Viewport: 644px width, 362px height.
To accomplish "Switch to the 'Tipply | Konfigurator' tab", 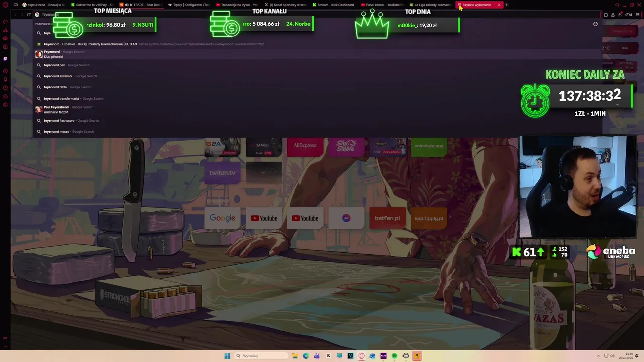I will pos(189,5).
